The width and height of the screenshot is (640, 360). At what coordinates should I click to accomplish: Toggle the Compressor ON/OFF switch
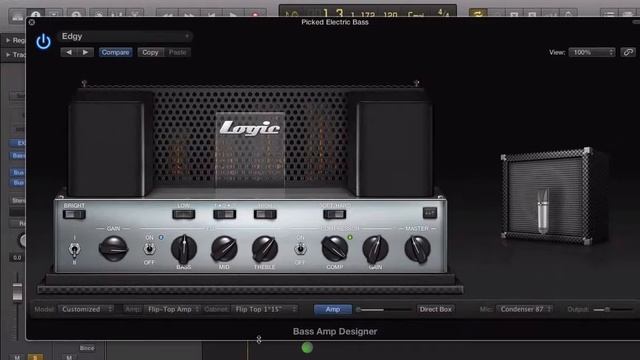pyautogui.click(x=300, y=249)
